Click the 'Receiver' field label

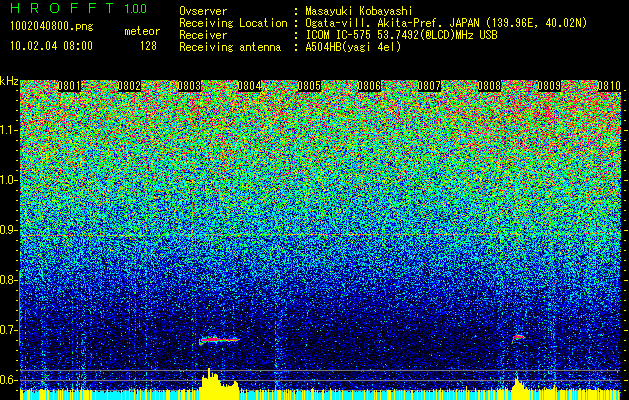point(203,35)
